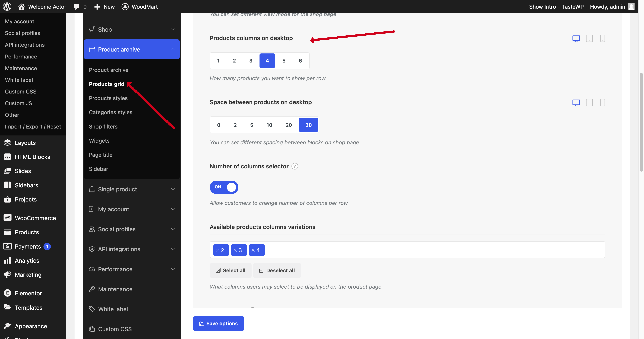Viewport: 644px width, 339px height.
Task: Visit Welcome Actor site link
Action: [x=42, y=7]
